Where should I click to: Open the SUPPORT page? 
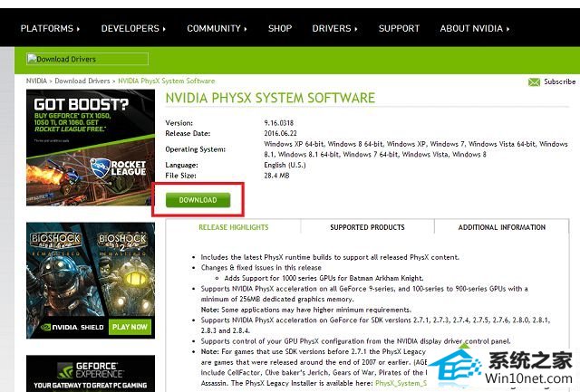click(399, 28)
